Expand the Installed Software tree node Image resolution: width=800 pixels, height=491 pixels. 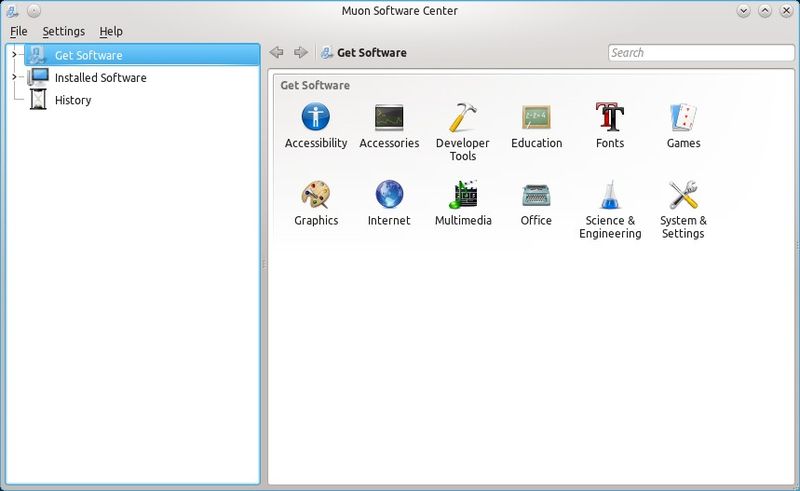[14, 77]
